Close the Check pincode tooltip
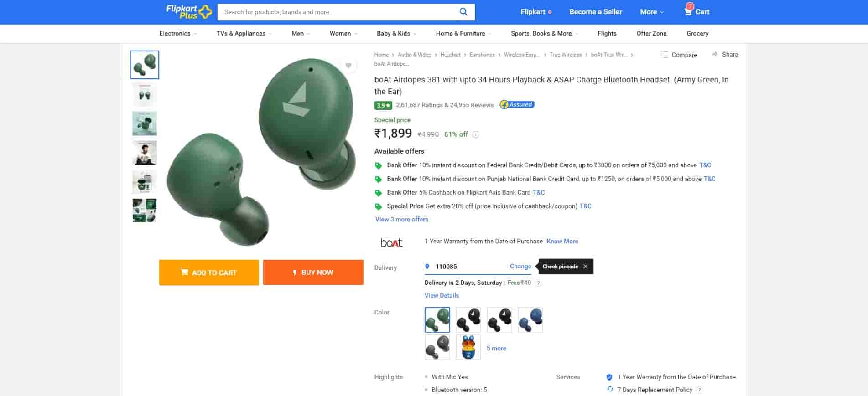 click(586, 267)
